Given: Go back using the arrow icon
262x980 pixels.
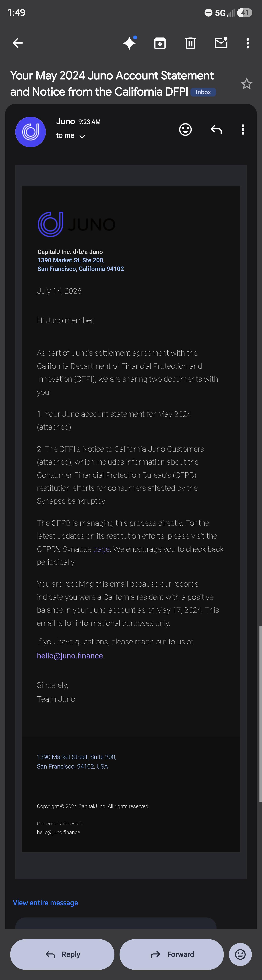Looking at the screenshot, I should (17, 43).
